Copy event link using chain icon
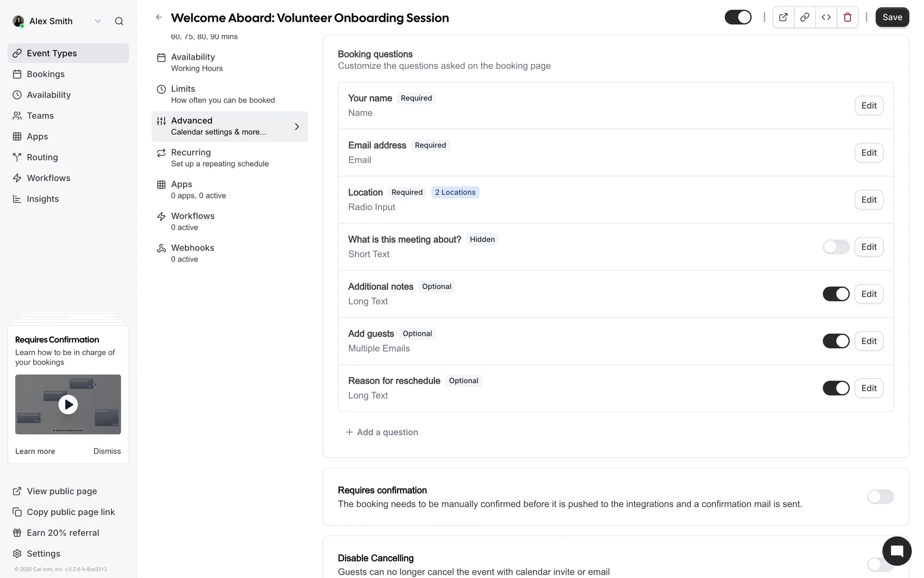This screenshot has height=578, width=924. (x=804, y=17)
